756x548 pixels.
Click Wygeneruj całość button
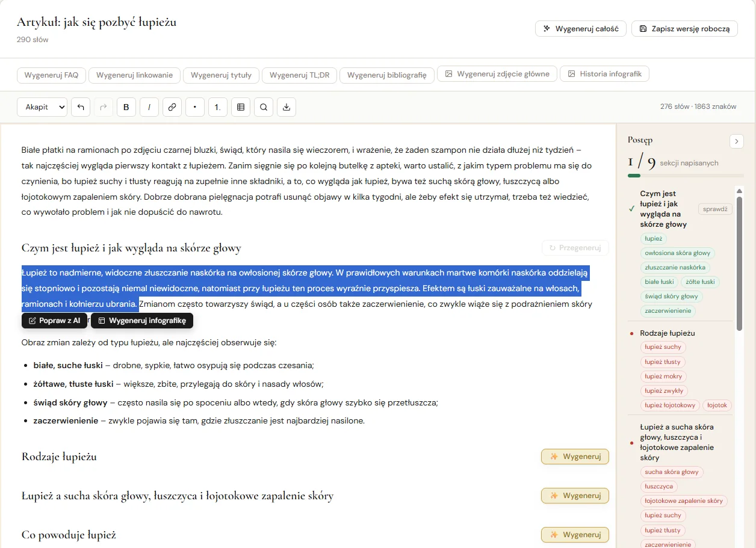(x=581, y=29)
